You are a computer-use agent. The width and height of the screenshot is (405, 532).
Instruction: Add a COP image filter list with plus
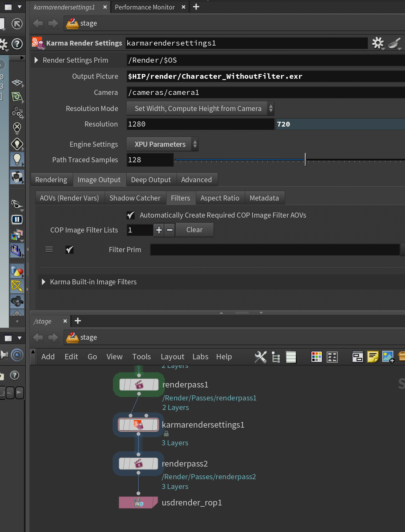159,230
